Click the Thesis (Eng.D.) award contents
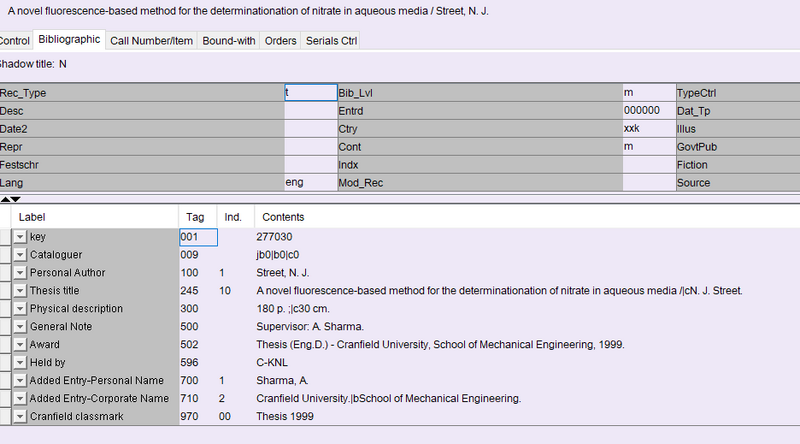Viewport: 800px width, 444px height. click(440, 344)
